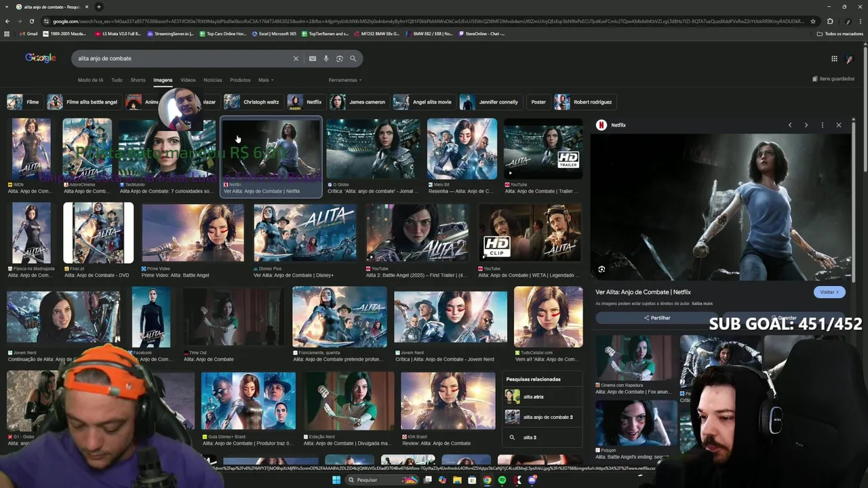The image size is (868, 488).
Task: Open Windows Start menu
Action: pos(336,480)
